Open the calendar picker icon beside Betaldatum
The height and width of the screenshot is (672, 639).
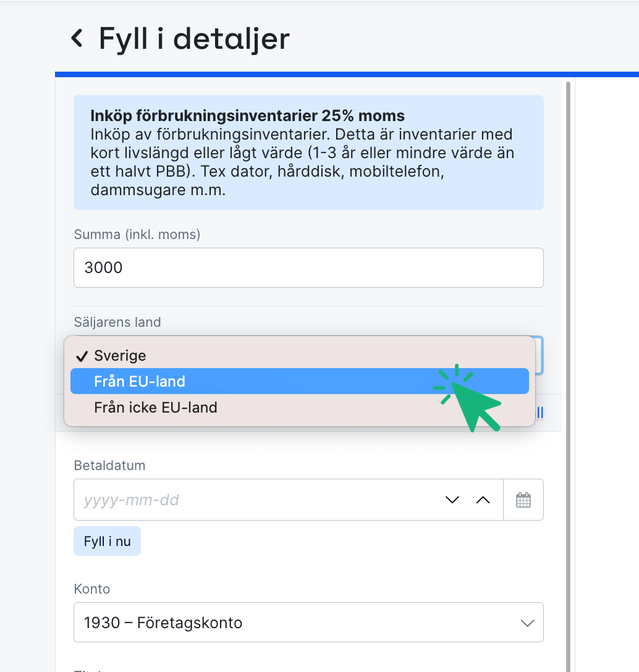click(x=523, y=499)
